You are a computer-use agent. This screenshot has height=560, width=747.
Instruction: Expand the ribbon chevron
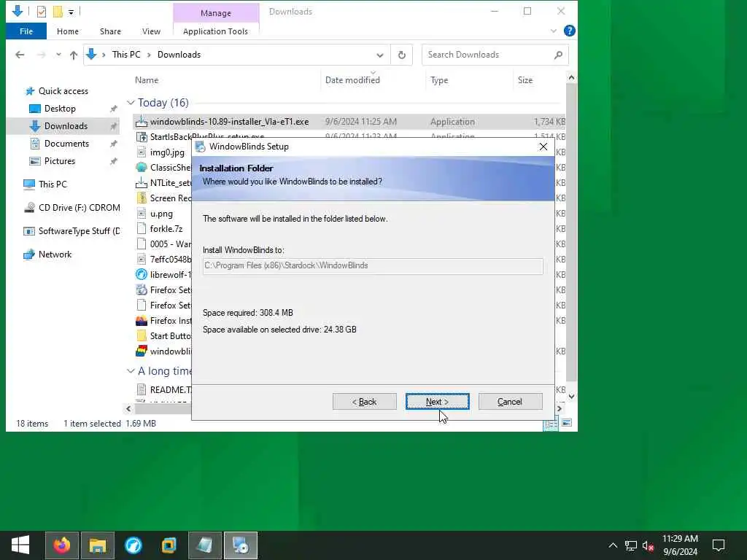pos(553,31)
